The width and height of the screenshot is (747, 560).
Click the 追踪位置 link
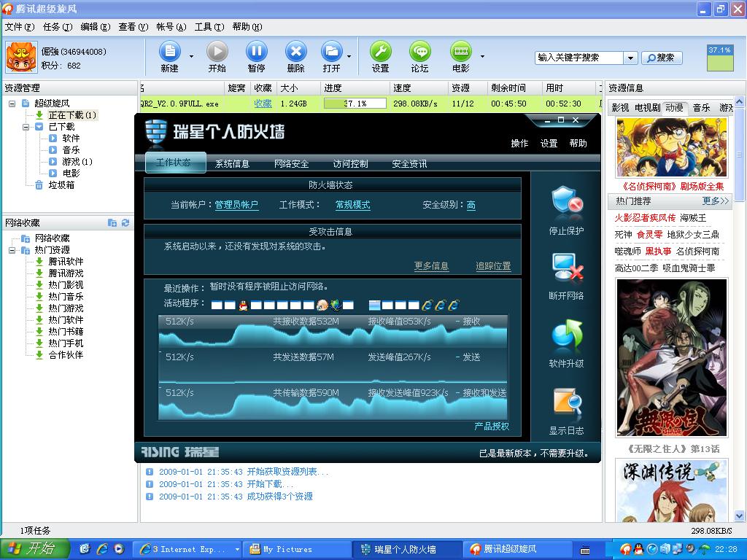(494, 265)
